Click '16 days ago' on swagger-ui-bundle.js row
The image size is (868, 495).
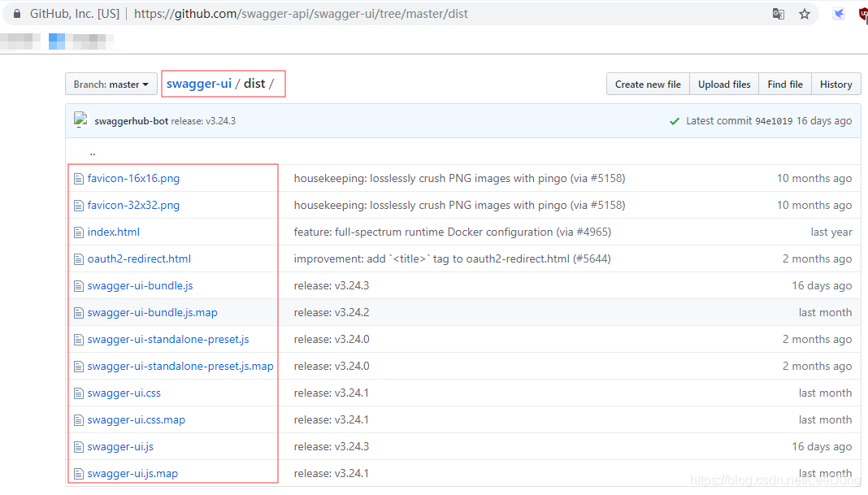822,286
